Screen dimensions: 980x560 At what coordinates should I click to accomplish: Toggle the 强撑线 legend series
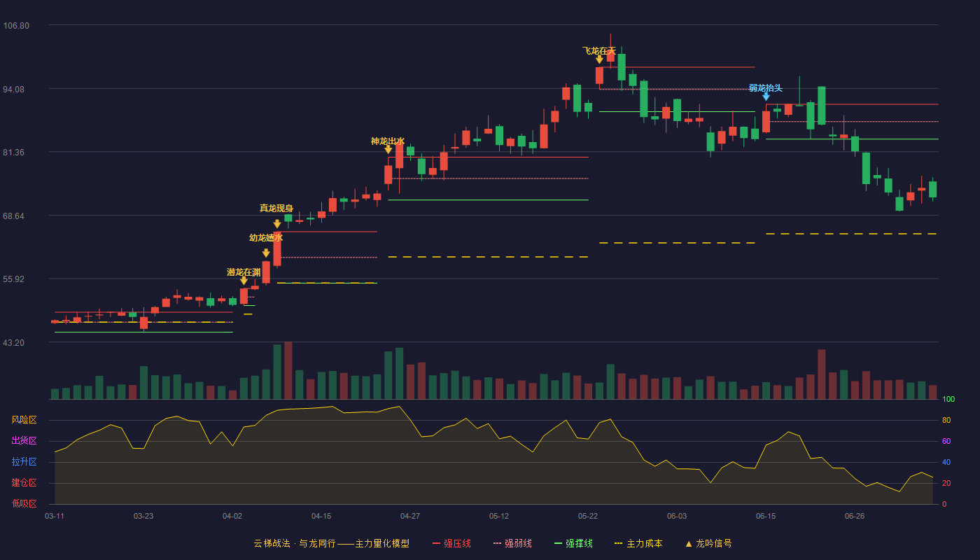click(x=573, y=543)
